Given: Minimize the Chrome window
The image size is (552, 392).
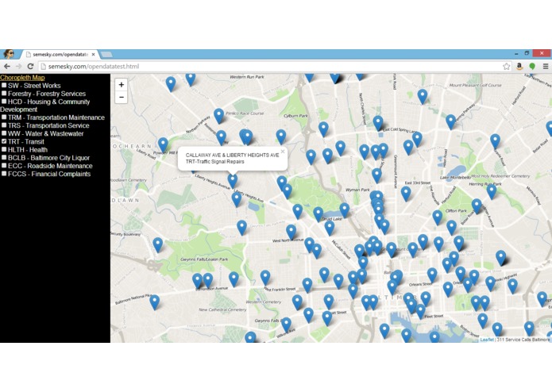Looking at the screenshot, I should 516,53.
